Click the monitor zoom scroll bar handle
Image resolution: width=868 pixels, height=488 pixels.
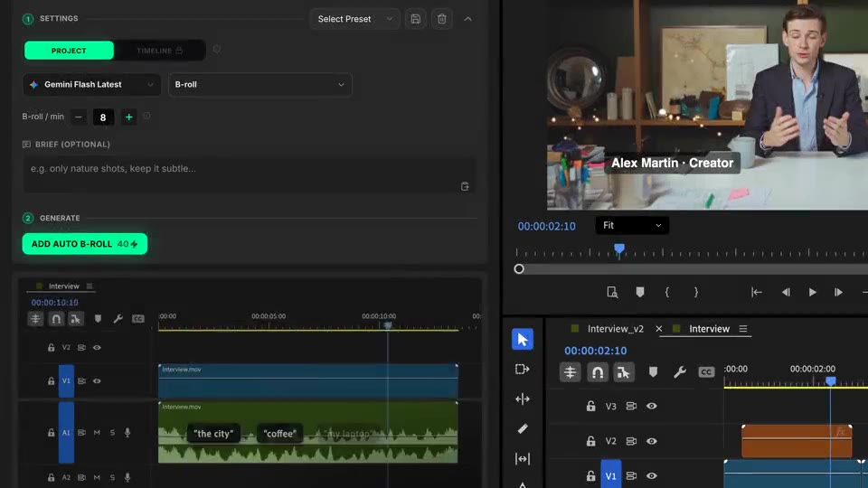coord(519,269)
